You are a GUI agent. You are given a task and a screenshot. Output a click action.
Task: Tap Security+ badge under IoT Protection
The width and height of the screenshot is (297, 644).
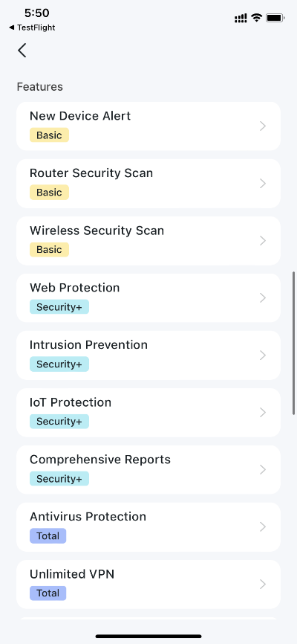(x=59, y=422)
